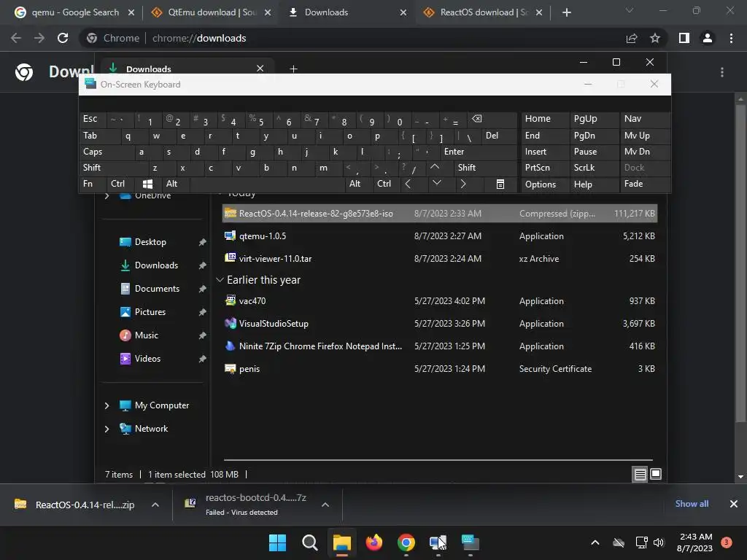Viewport: 747px width, 560px height.
Task: Toggle Caps key on On-Screen Keyboard
Action: coord(107,152)
